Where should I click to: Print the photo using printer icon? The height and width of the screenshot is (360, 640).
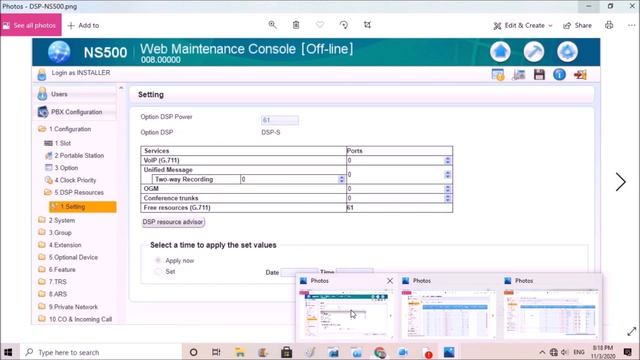coord(609,25)
